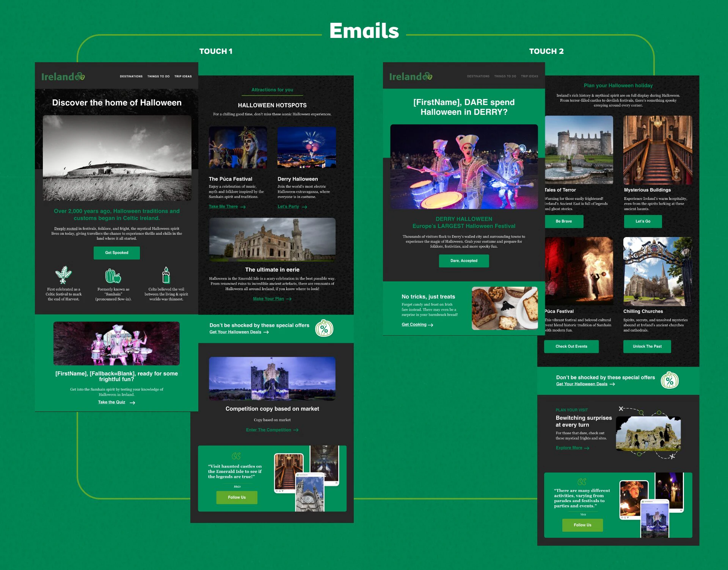Click the black-and-white Newgrange hero image
The height and width of the screenshot is (570, 728).
point(117,158)
